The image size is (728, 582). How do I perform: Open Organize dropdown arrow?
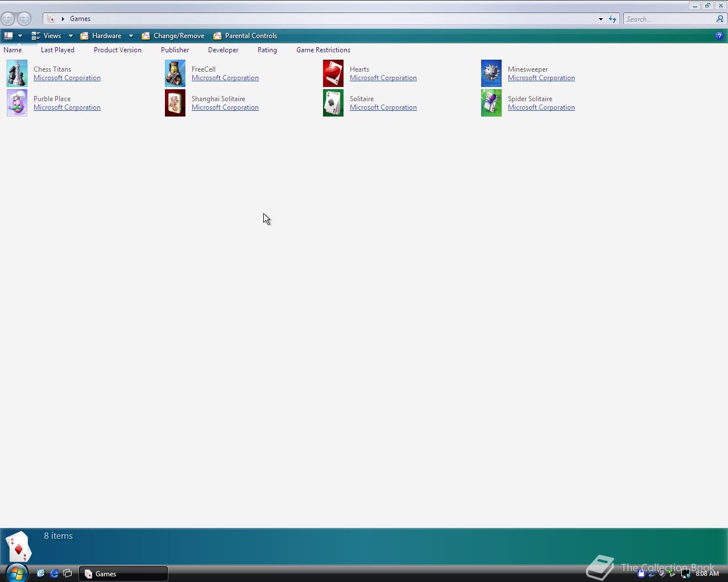[x=20, y=36]
